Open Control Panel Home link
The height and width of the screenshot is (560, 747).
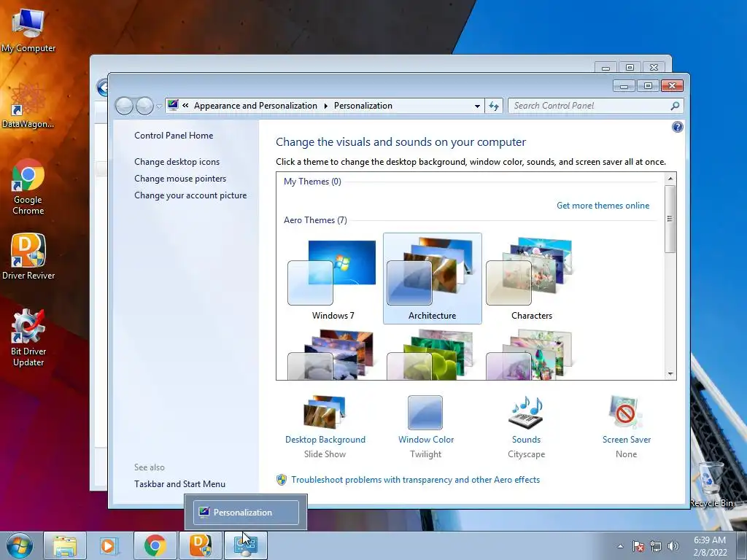[x=174, y=135]
